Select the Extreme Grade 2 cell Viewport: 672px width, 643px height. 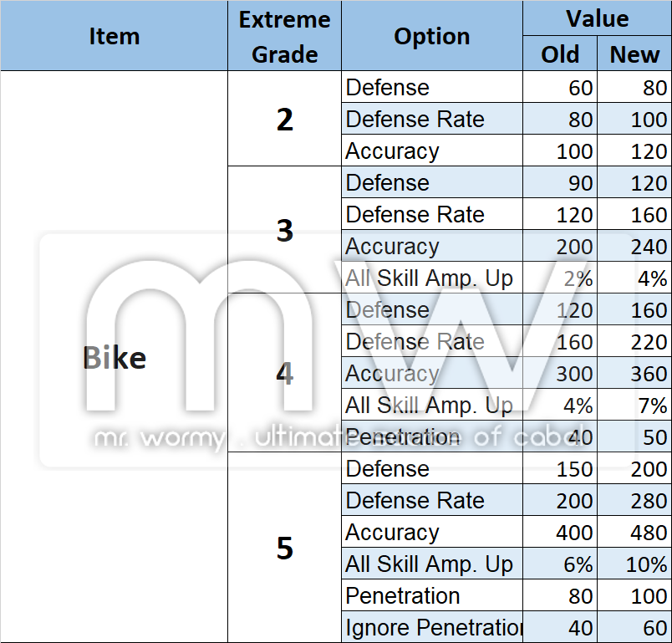pos(284,120)
